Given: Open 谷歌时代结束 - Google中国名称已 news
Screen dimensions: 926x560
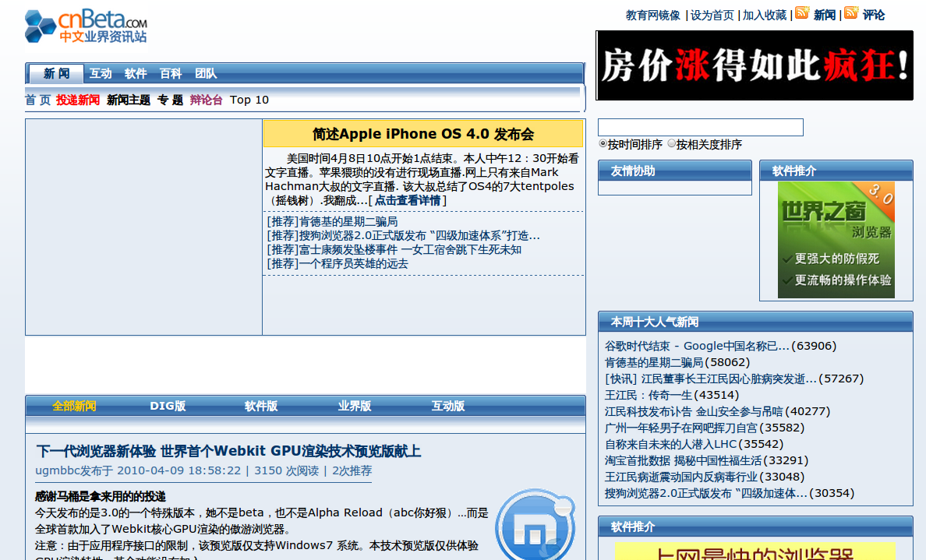Looking at the screenshot, I should [x=697, y=347].
